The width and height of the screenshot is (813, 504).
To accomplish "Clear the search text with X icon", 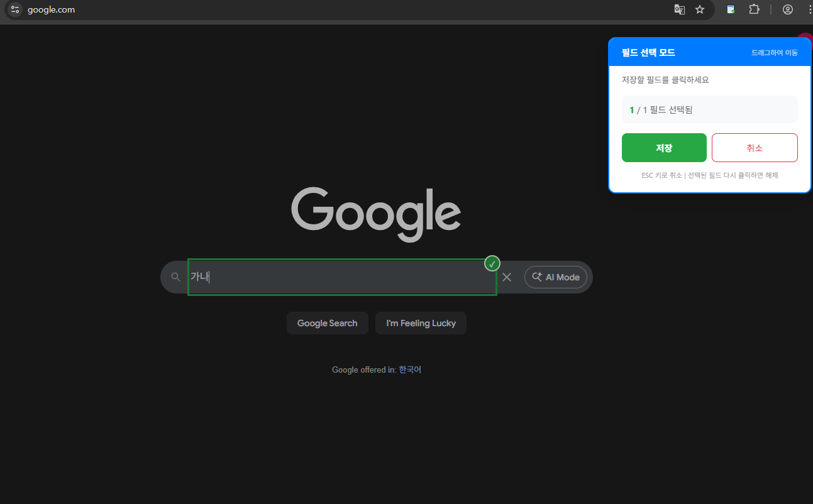I will 507,277.
